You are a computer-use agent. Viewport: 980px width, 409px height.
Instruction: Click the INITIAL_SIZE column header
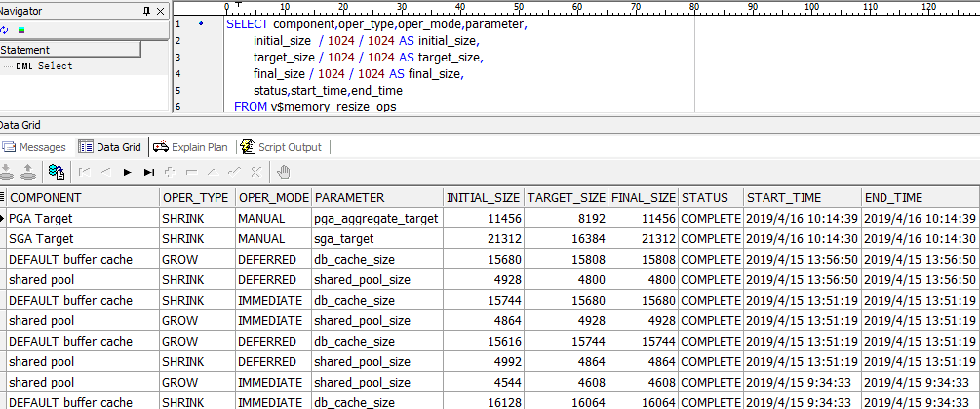[x=484, y=197]
